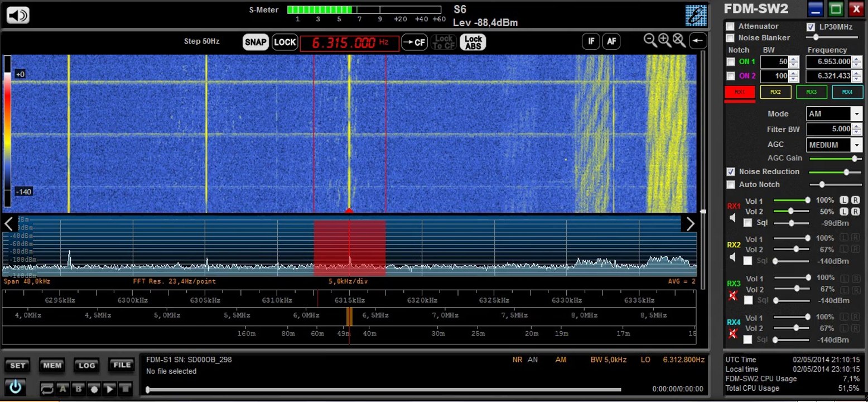
Task: Toggle the LOCK frequency button
Action: click(x=284, y=42)
